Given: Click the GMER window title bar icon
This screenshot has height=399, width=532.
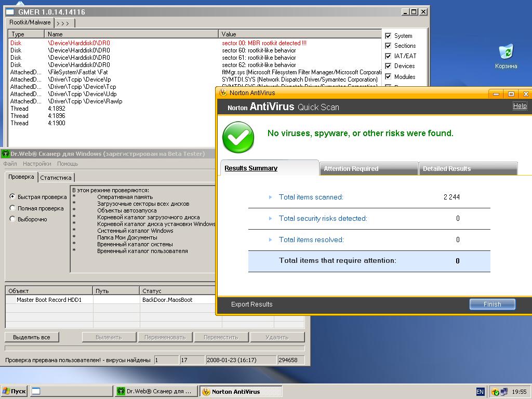Looking at the screenshot, I should pos(10,12).
